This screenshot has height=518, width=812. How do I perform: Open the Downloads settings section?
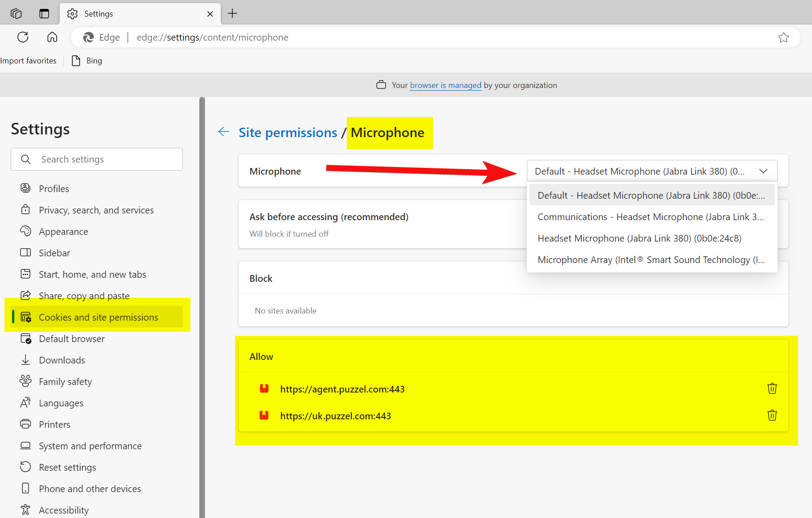[62, 360]
